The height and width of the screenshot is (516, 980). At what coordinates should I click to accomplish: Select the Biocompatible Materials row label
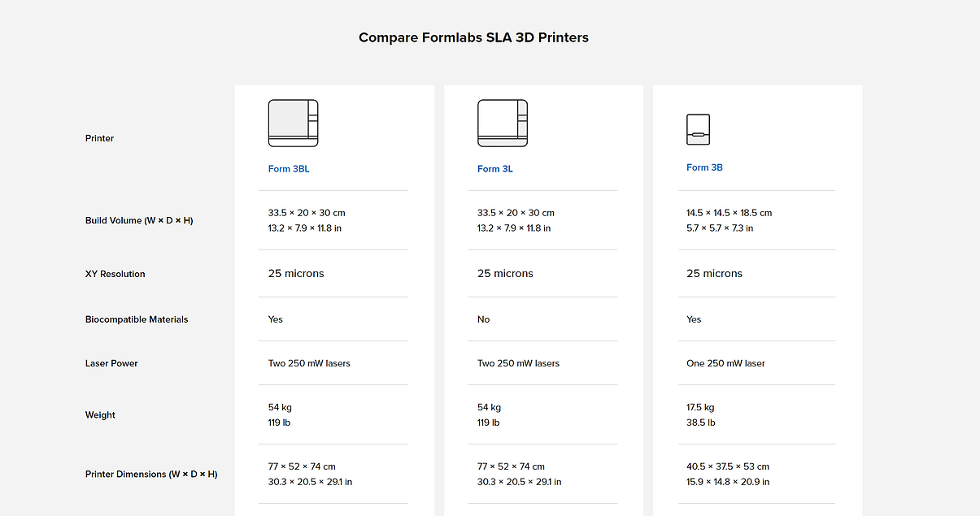[137, 319]
